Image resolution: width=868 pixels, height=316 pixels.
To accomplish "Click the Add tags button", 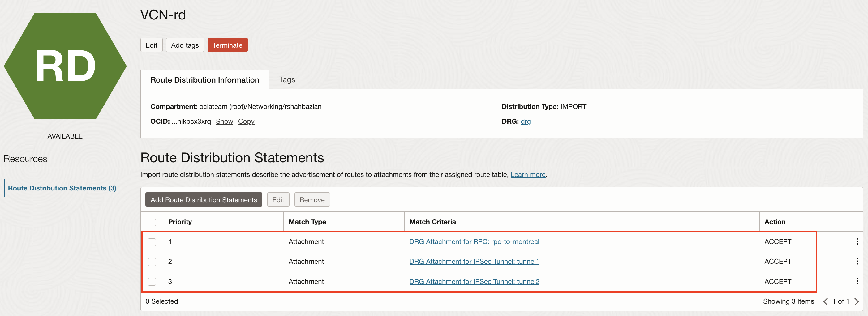I will pyautogui.click(x=185, y=45).
